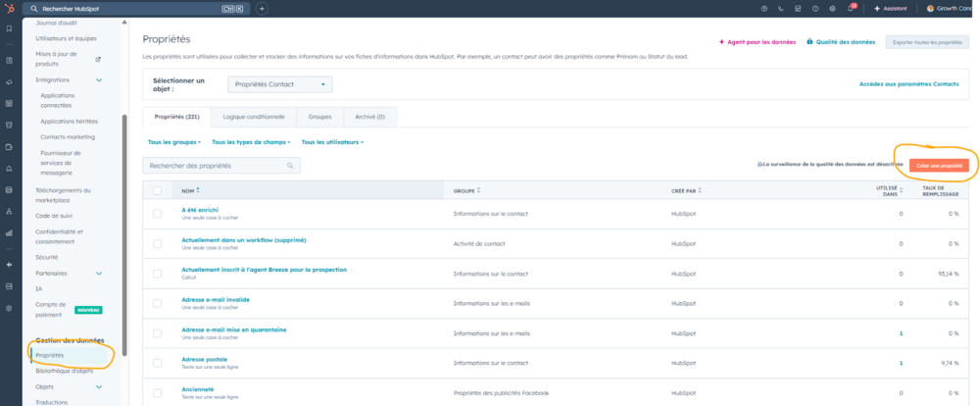
Task: Open the A été enrichi property link
Action: tap(200, 210)
